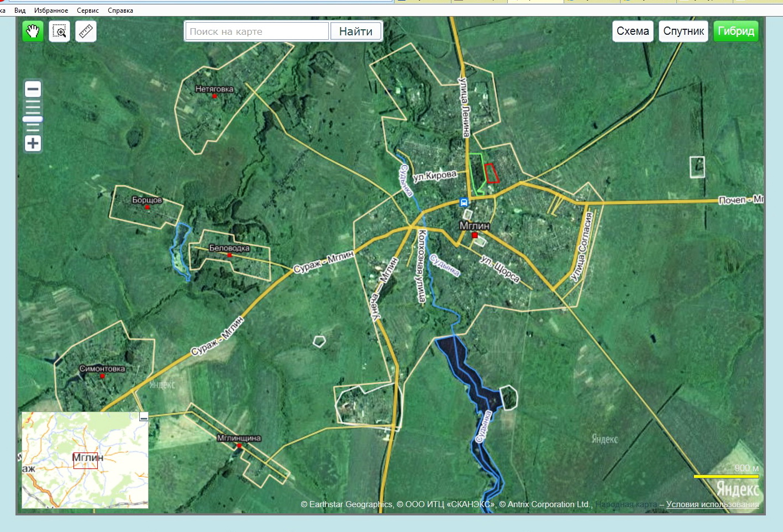
Task: Click the Улица Согласия street label
Action: 582,247
